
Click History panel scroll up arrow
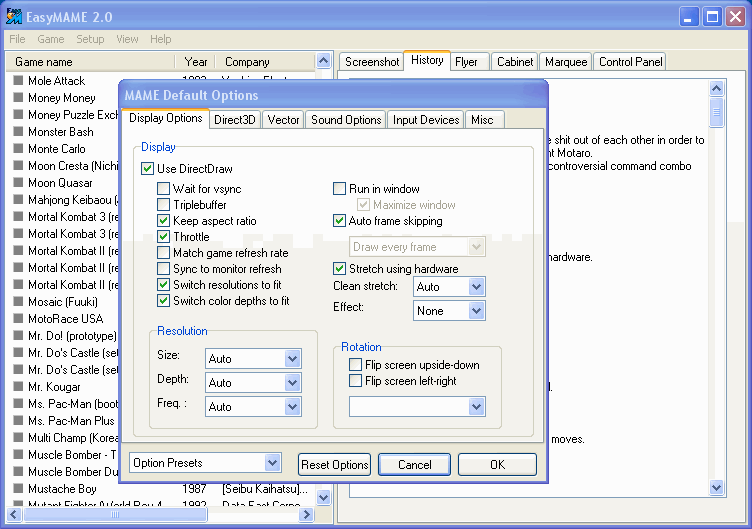pos(717,88)
